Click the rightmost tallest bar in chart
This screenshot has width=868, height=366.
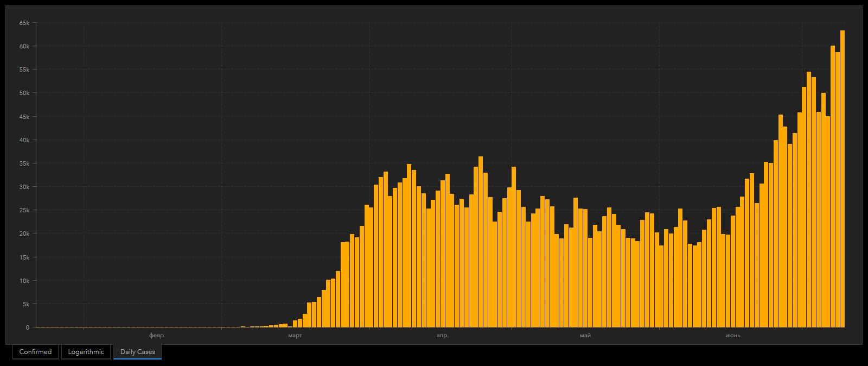(842, 179)
